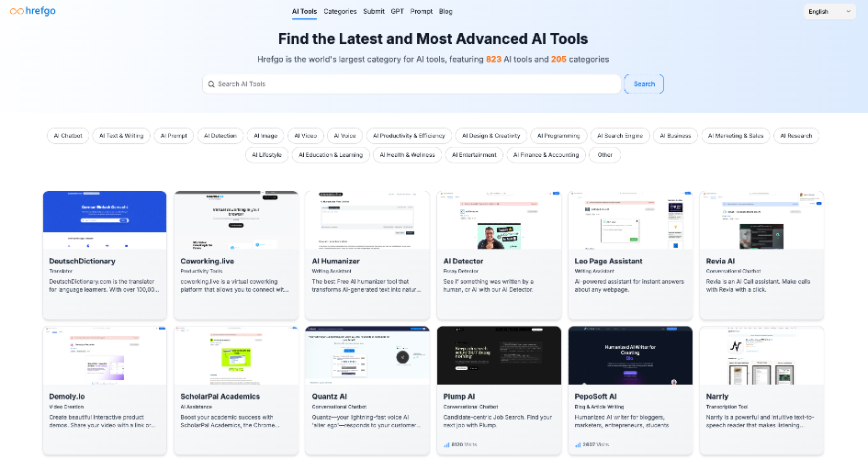The image size is (868, 459).
Task: Click Narrly's Transcription Tool tag
Action: 727,407
